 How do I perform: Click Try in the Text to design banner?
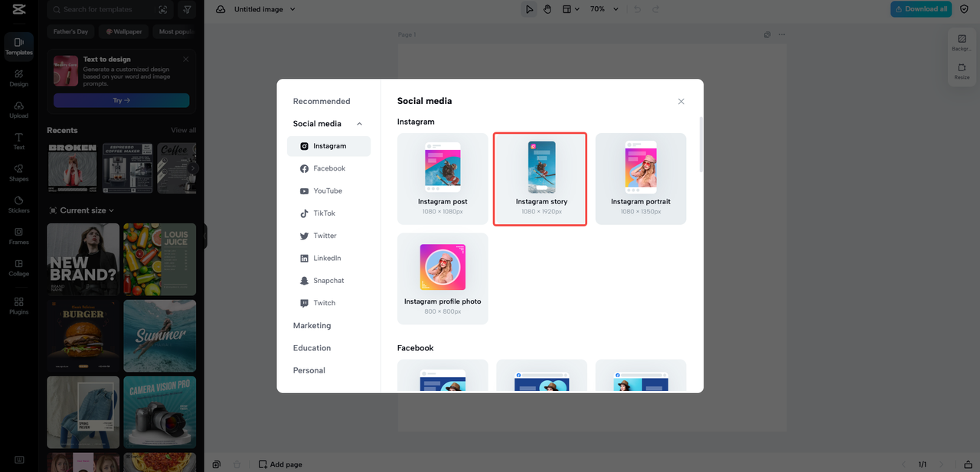[x=121, y=100]
